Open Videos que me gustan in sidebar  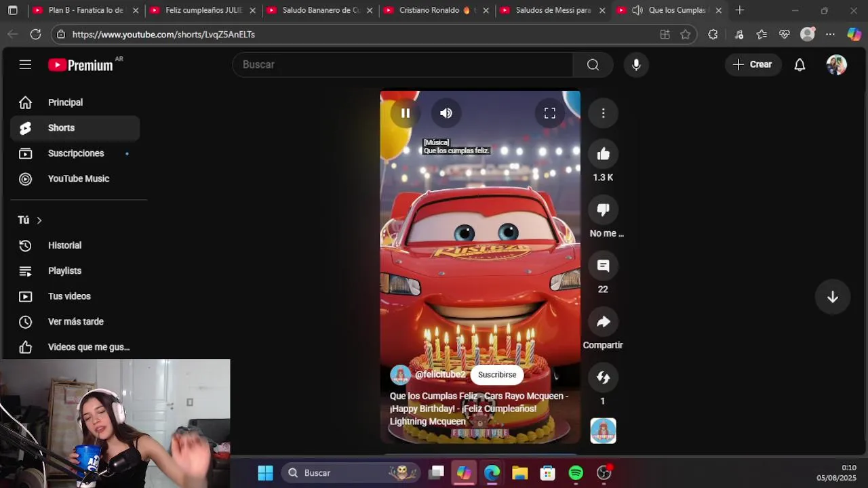click(75, 347)
